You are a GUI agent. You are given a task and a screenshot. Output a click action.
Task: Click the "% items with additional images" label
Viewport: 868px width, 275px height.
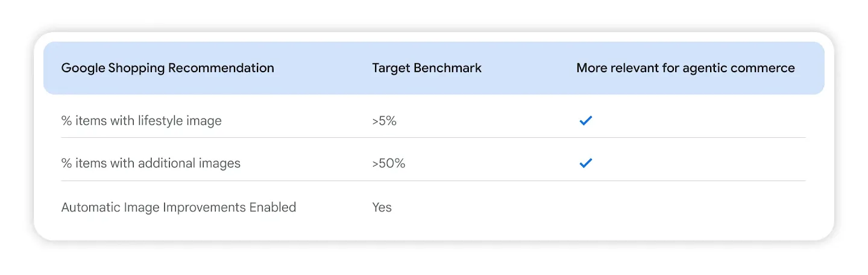coord(151,163)
